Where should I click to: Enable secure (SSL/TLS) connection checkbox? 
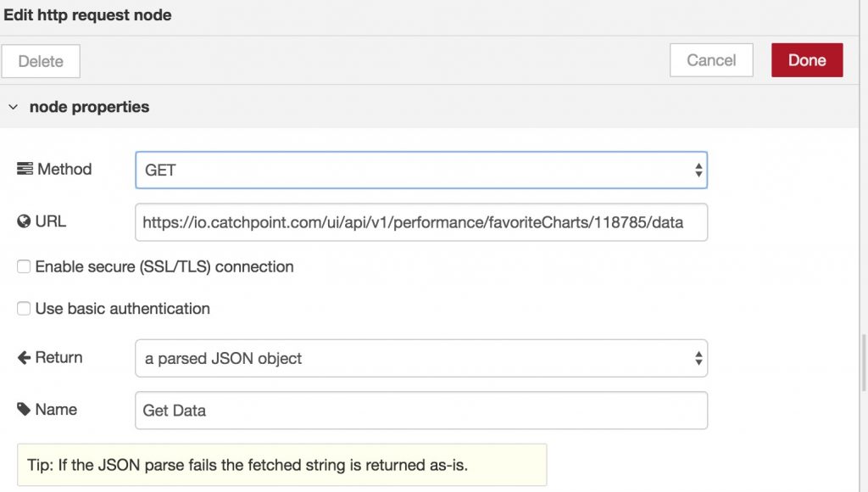pos(24,266)
